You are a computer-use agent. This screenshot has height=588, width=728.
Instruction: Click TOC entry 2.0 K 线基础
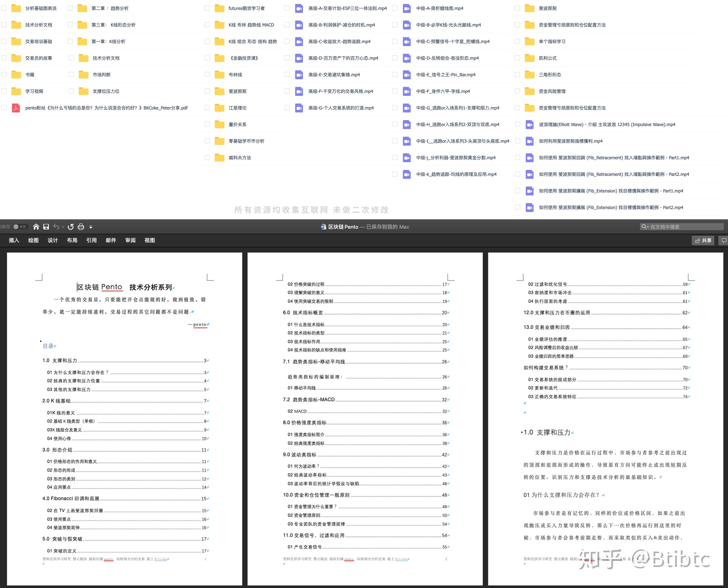(125, 401)
